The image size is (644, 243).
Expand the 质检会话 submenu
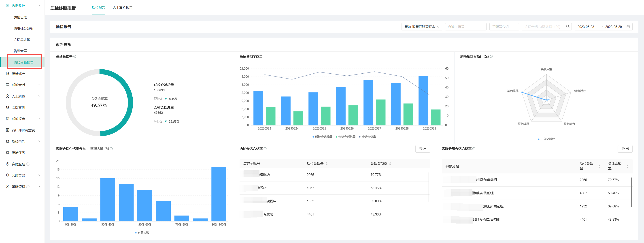(39, 85)
